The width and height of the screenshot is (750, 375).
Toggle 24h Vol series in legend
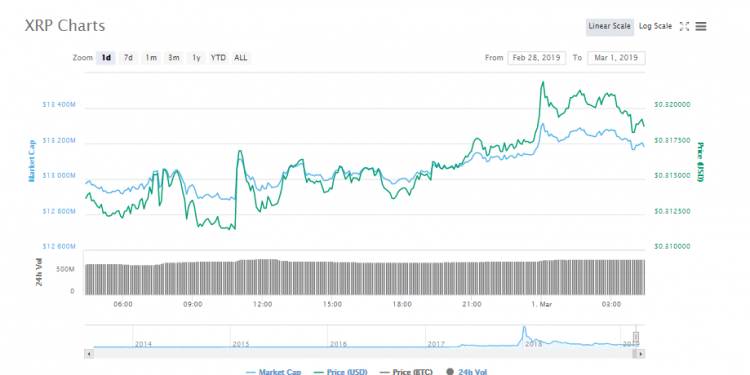pos(467,372)
